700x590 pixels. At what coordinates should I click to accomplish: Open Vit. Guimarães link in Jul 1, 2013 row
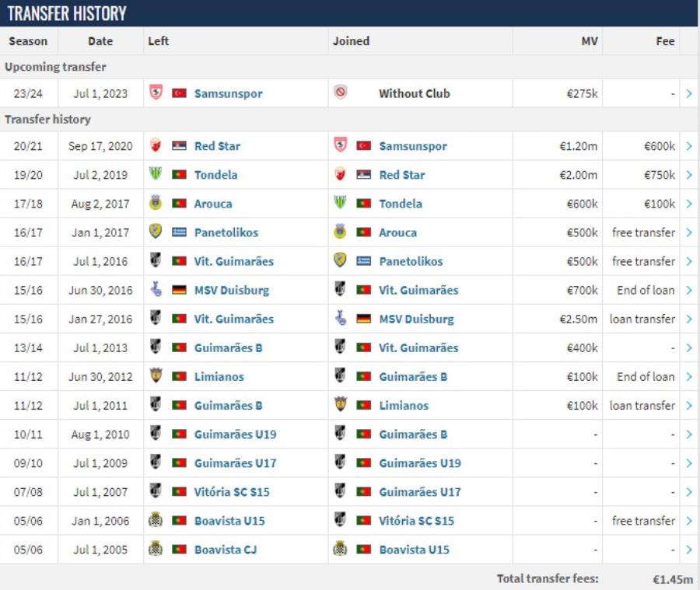pos(418,348)
